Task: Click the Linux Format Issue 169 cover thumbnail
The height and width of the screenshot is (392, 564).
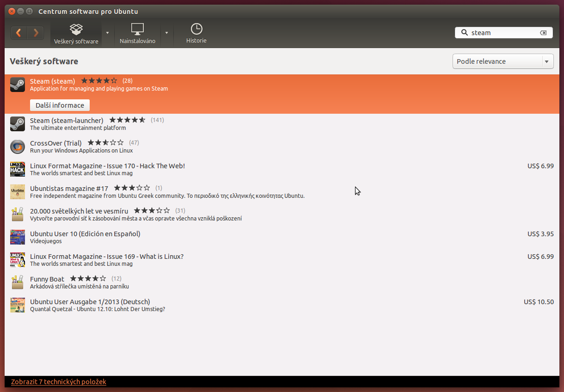Action: click(18, 260)
